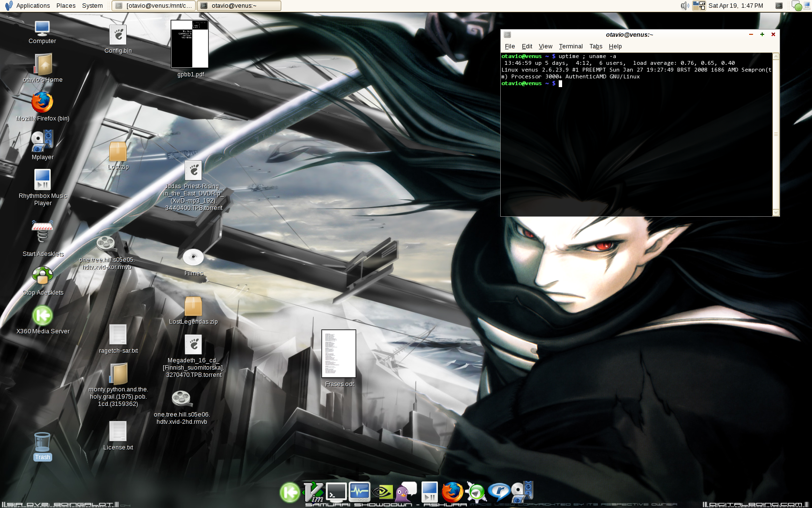This screenshot has height=508, width=812.
Task: Open the Filmes disc icon
Action: coord(193,257)
